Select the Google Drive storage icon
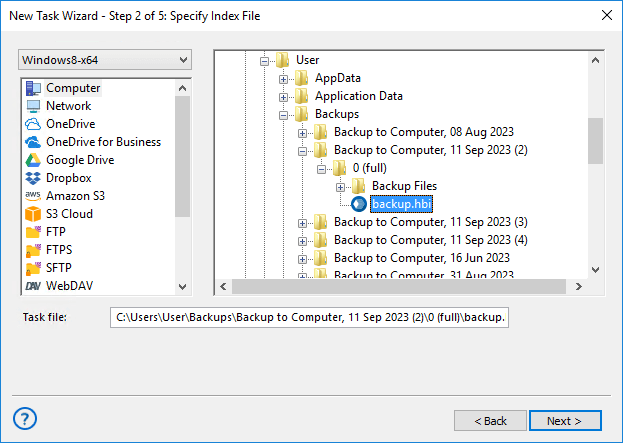623x443 pixels. [x=33, y=160]
